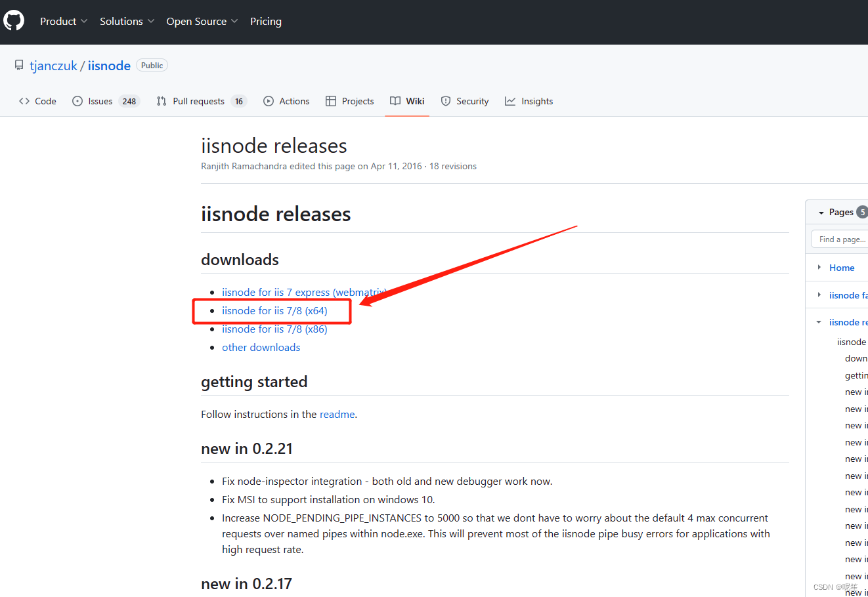
Task: Open the Actions tab
Action: (x=286, y=101)
